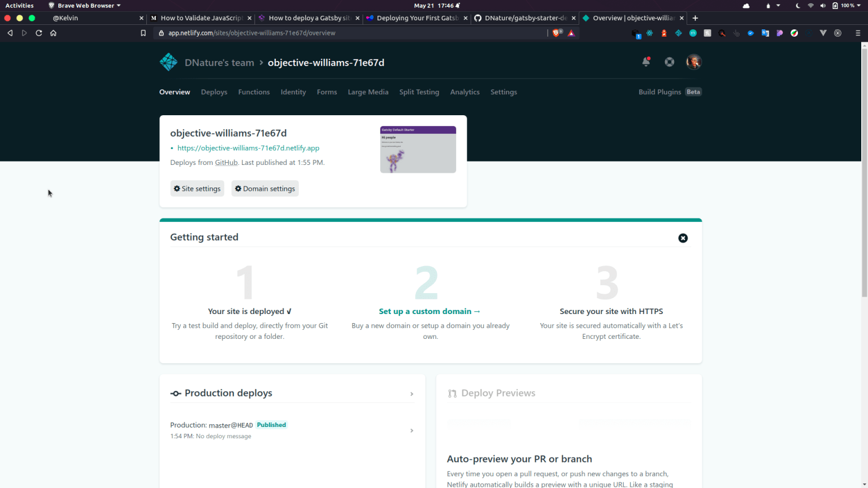Click the address bar URL field
This screenshot has width=868, height=488.
[x=350, y=33]
